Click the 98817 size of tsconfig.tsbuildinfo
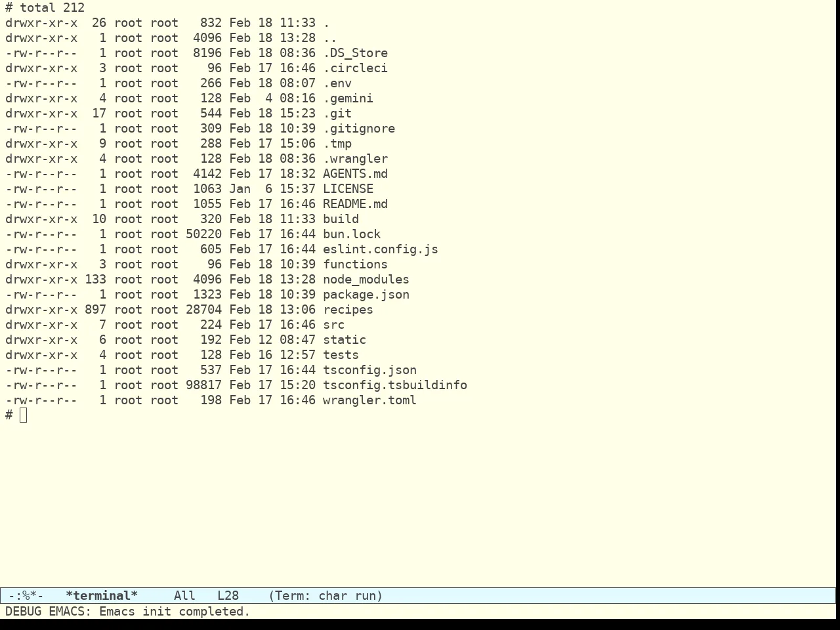This screenshot has width=840, height=630. pyautogui.click(x=203, y=385)
